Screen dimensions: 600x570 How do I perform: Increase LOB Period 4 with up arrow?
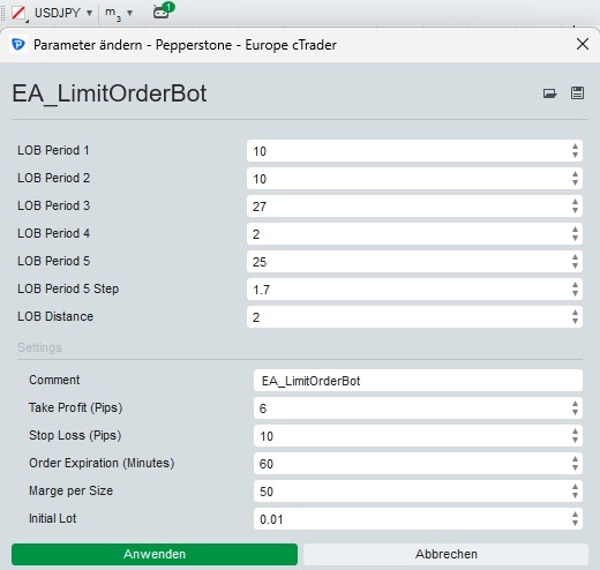click(x=575, y=230)
